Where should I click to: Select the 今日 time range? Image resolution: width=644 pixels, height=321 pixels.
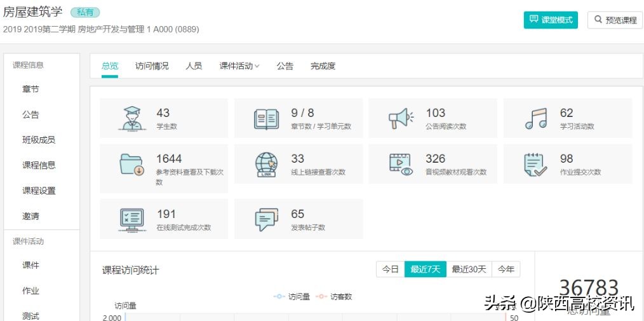390,270
